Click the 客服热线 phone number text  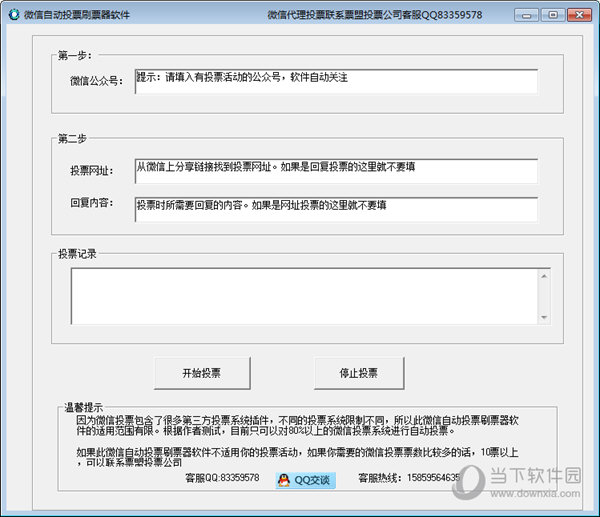(x=409, y=478)
